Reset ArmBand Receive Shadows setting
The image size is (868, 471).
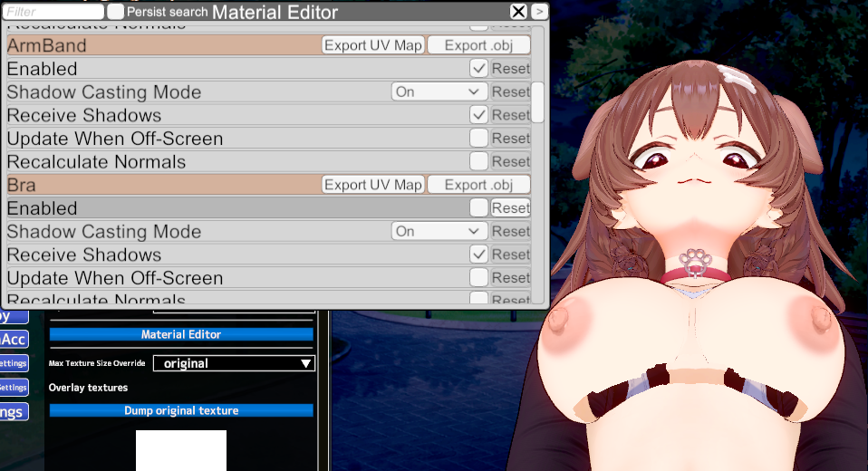click(x=511, y=115)
